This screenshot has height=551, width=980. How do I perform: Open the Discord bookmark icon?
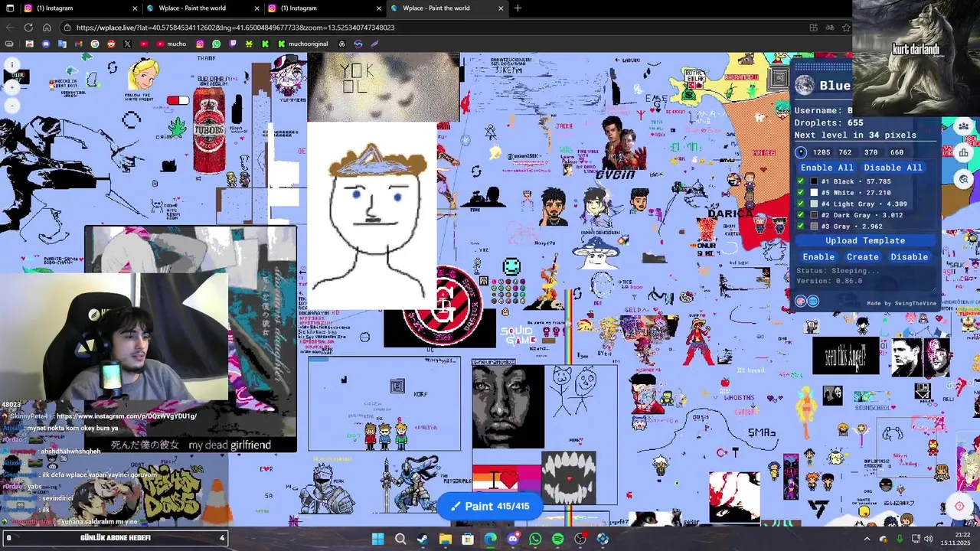coord(46,44)
